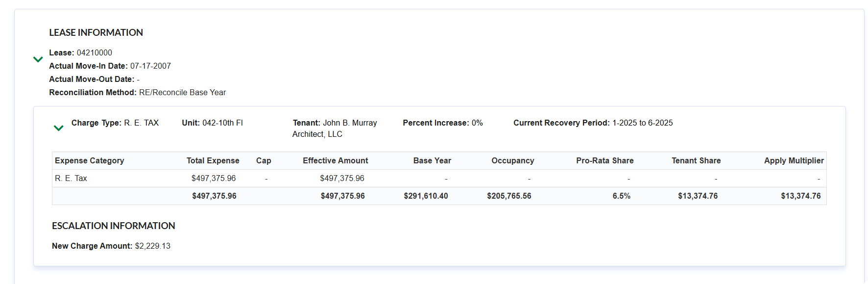The image size is (868, 284).
Task: Click the Total Expense column header
Action: [213, 160]
